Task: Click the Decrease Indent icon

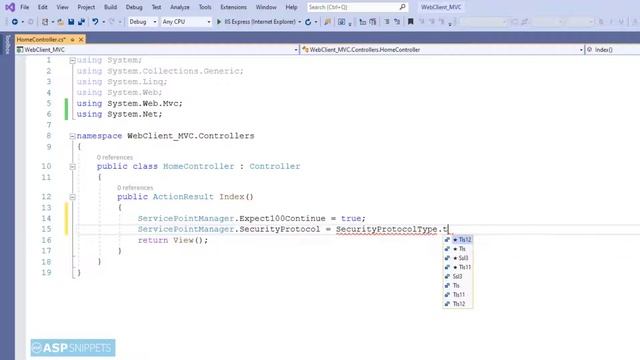Action: click(x=362, y=22)
